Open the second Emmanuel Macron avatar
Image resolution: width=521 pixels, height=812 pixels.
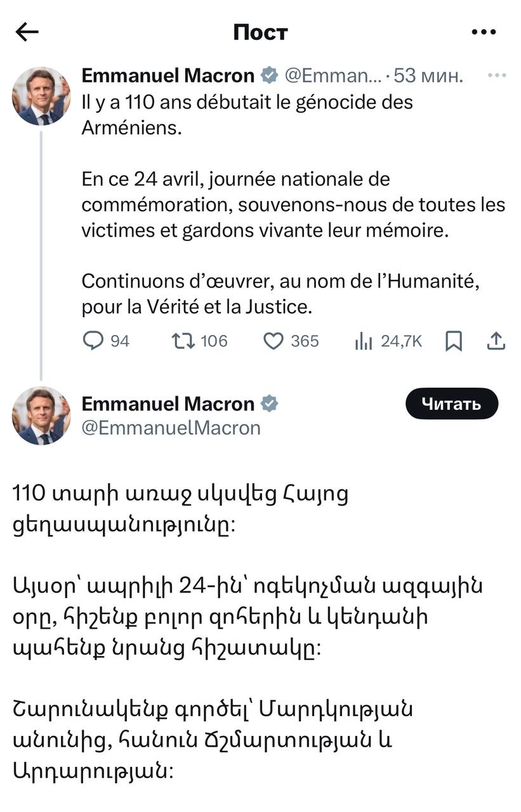(41, 416)
